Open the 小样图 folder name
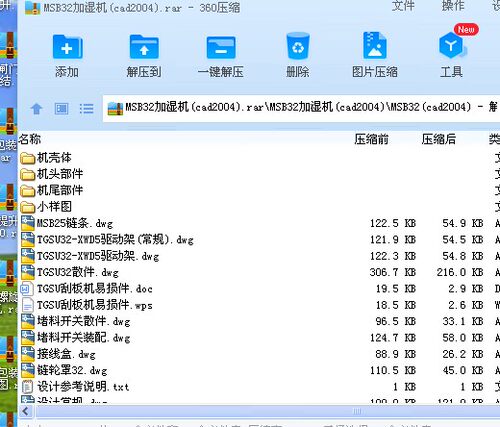 pos(54,207)
